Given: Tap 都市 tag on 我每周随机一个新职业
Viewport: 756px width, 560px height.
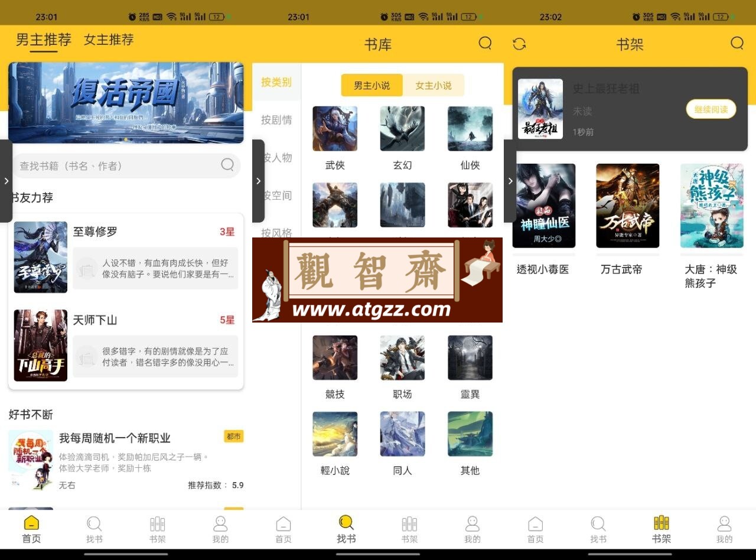Looking at the screenshot, I should (x=234, y=437).
